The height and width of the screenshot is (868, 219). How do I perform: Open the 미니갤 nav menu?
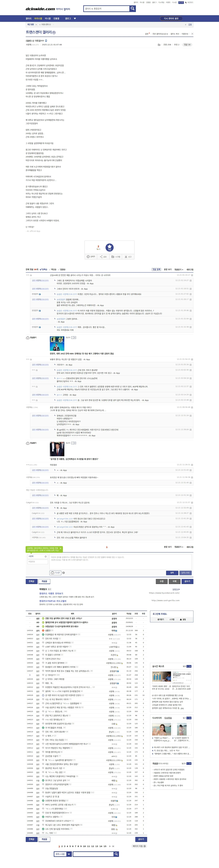pos(48,19)
